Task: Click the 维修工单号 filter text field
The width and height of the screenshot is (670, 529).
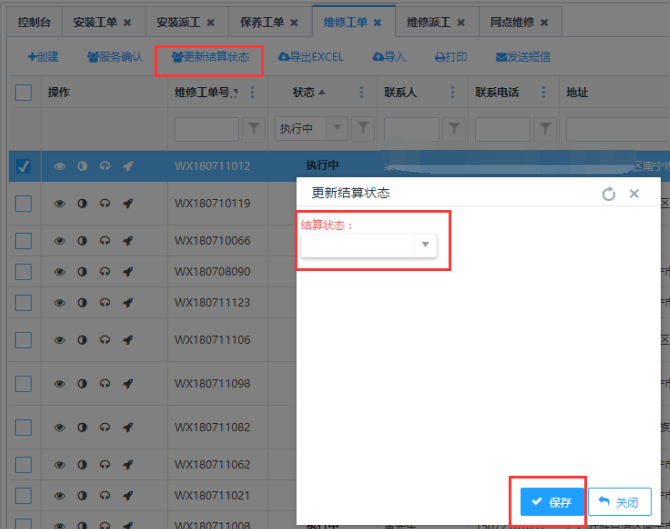Action: (206, 128)
